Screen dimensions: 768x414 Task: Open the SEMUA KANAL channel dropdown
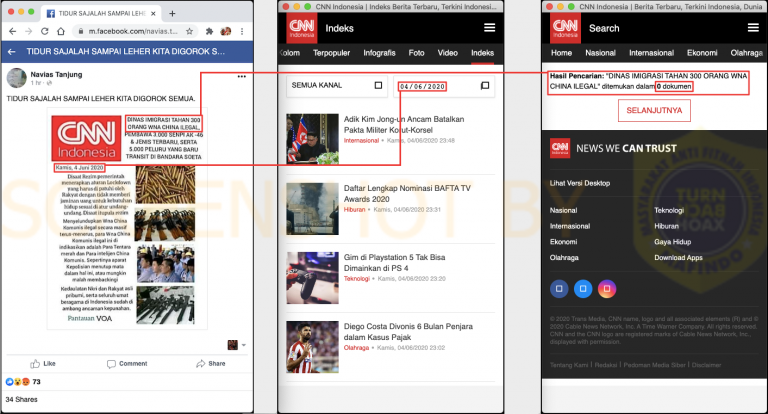click(337, 86)
